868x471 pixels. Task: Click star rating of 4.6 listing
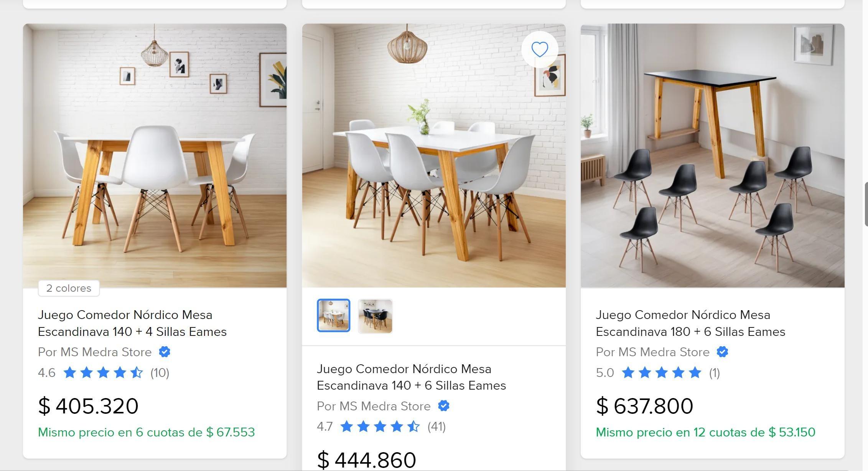pyautogui.click(x=103, y=373)
